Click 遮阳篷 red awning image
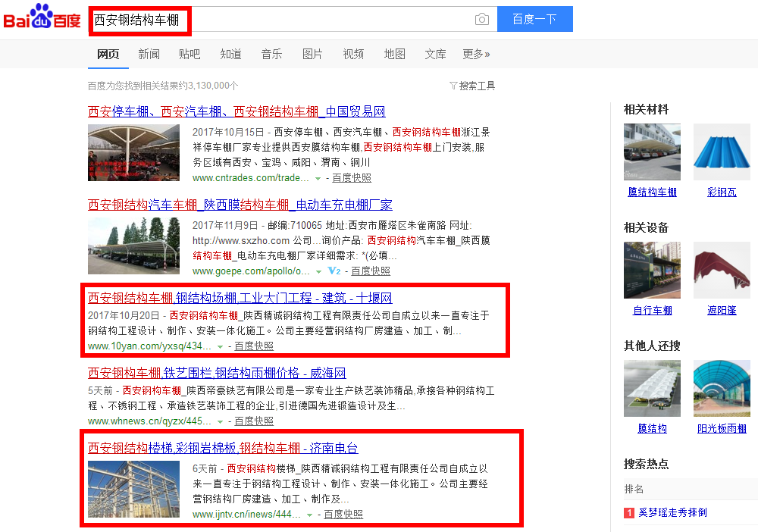Image resolution: width=758 pixels, height=532 pixels. [x=722, y=270]
